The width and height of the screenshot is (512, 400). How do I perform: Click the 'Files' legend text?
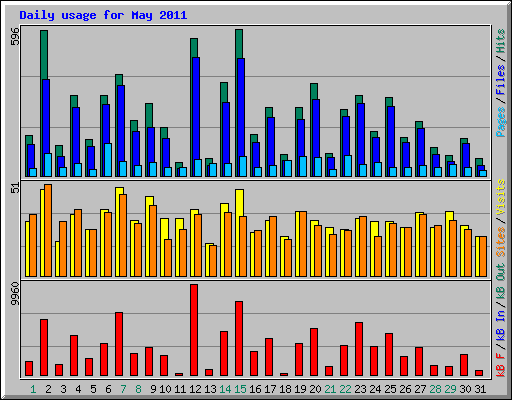pos(500,80)
